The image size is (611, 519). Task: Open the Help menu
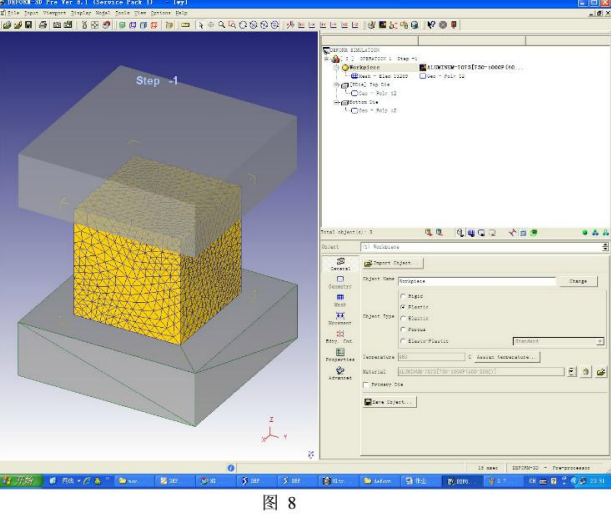tap(181, 13)
